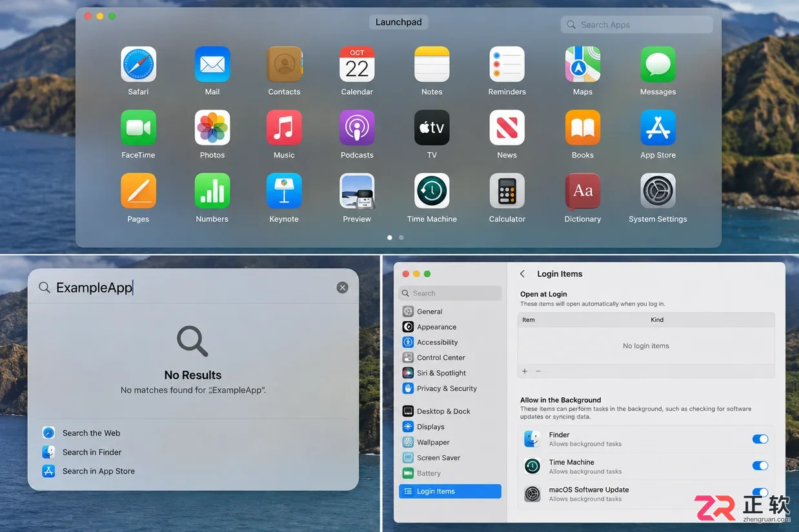Launch Maps from Launchpad
This screenshot has height=532, width=799.
583,64
